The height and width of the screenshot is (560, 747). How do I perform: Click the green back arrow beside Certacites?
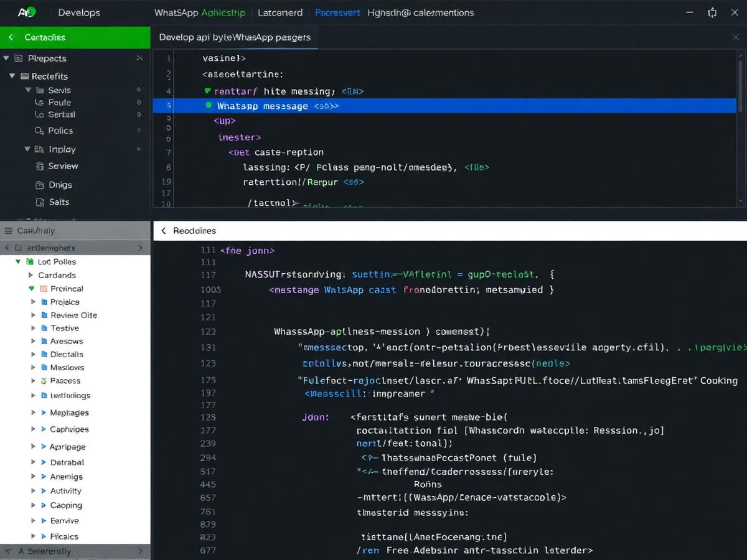point(11,37)
